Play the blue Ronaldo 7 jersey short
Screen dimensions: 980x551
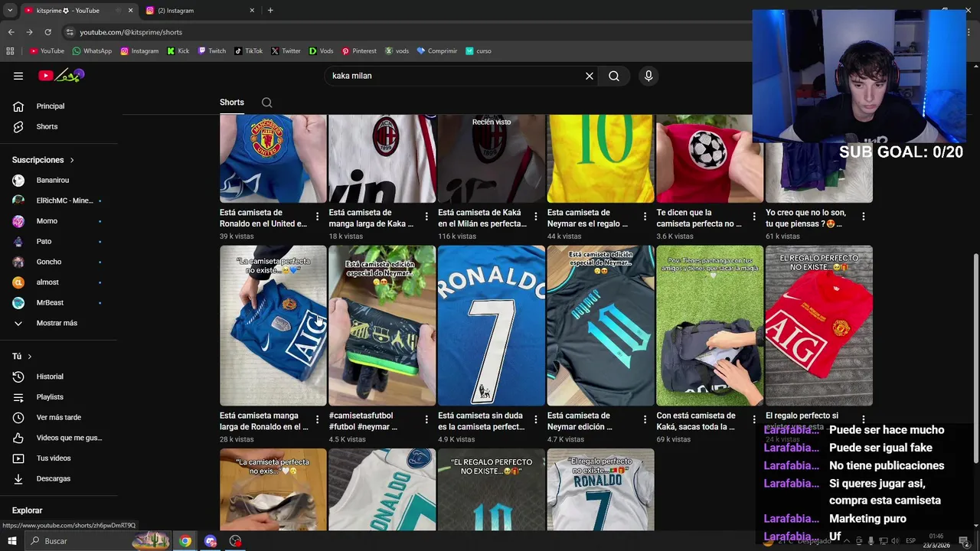point(492,325)
